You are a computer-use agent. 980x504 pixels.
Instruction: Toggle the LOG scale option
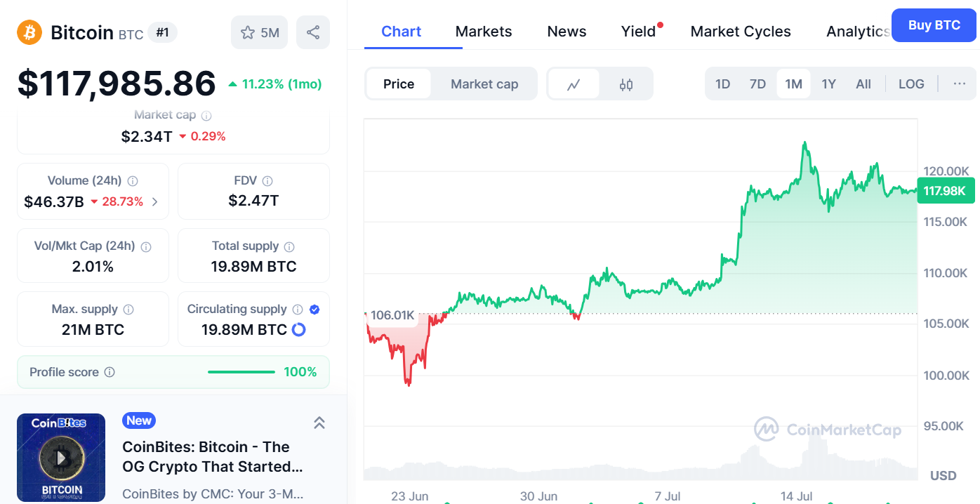911,84
